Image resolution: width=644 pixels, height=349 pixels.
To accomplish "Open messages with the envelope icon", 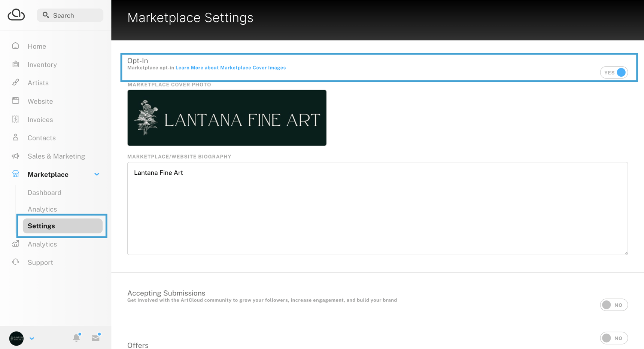I will [95, 337].
